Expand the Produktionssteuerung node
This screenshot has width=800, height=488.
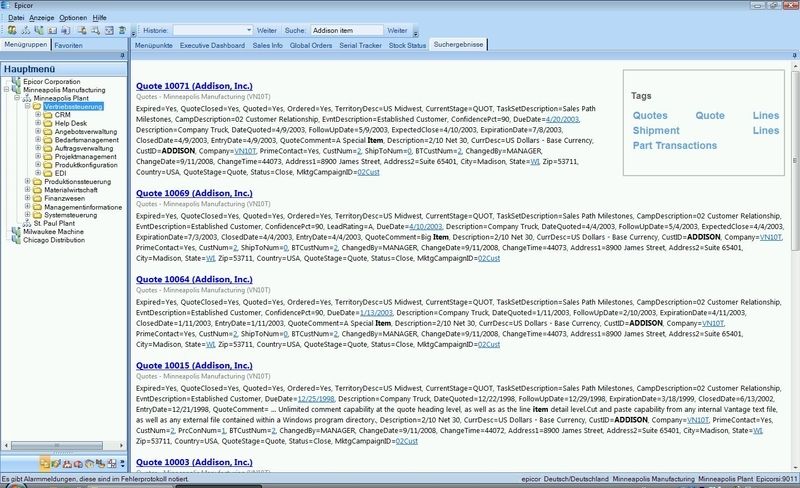[28, 181]
